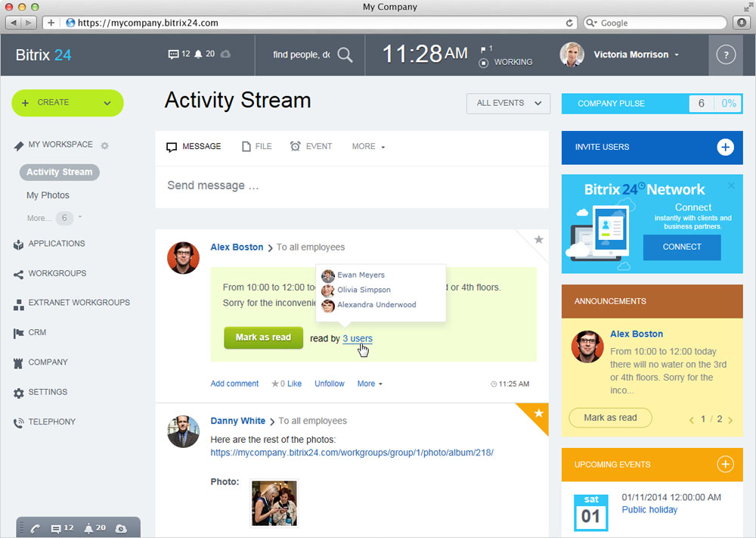Select the File tab in composer
The width and height of the screenshot is (756, 538).
[x=256, y=146]
